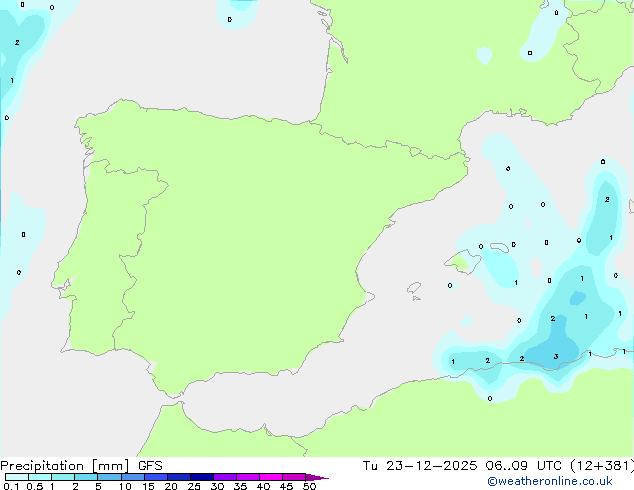The image size is (634, 490).
Task: Select the 30–35 mm purple legend swatch
Action: point(225,477)
